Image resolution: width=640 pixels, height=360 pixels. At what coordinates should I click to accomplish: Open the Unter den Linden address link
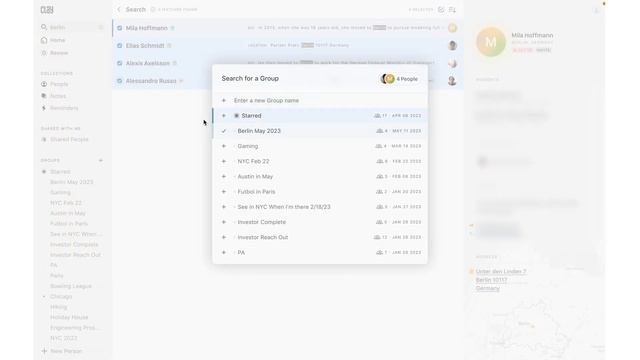click(x=501, y=280)
